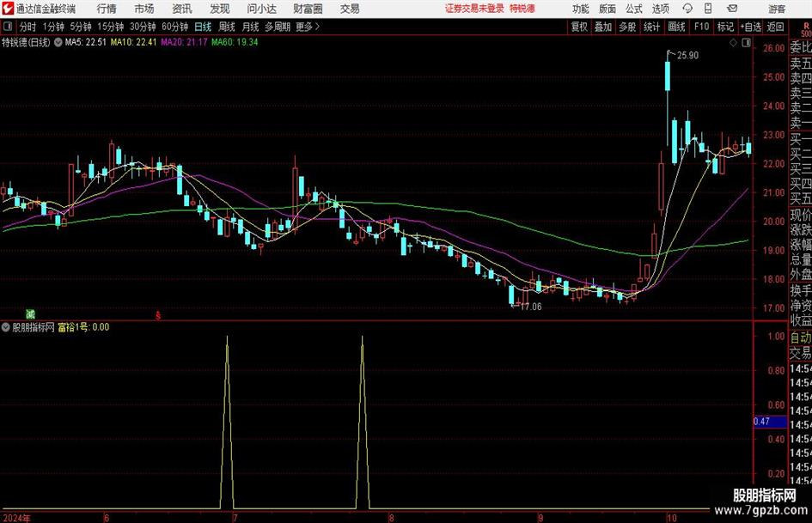Open the 发现 menu
This screenshot has height=523, width=812.
[220, 9]
